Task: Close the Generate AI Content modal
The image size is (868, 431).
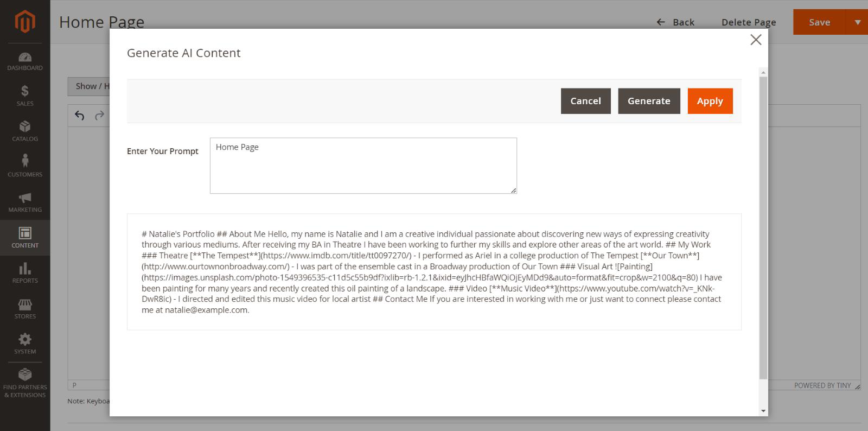Action: click(x=756, y=40)
